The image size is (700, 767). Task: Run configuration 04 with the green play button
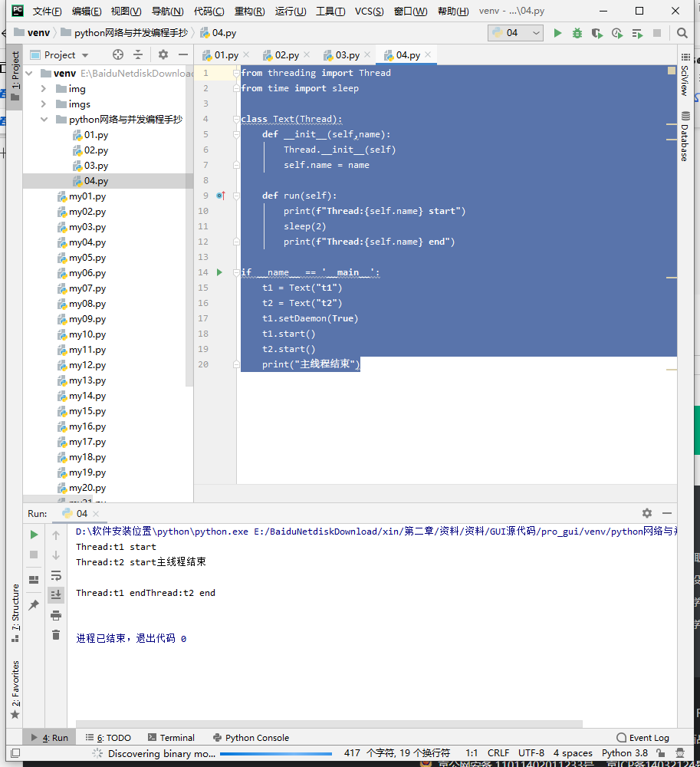coord(557,33)
